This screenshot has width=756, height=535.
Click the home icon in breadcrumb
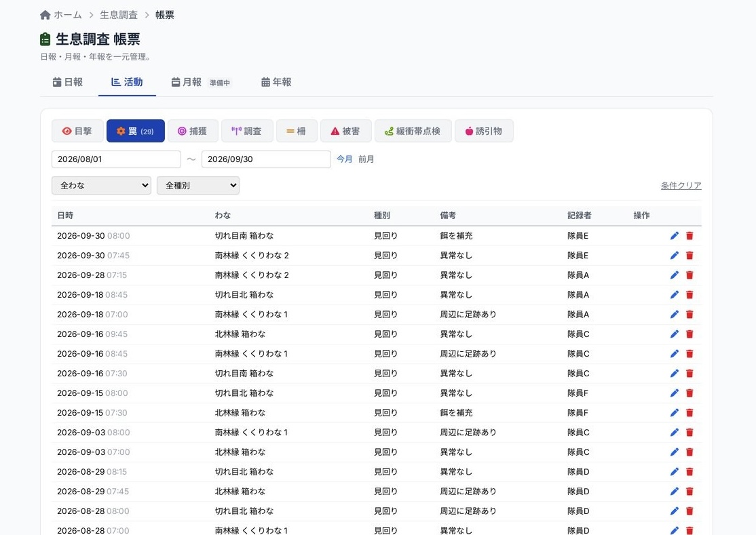click(45, 15)
